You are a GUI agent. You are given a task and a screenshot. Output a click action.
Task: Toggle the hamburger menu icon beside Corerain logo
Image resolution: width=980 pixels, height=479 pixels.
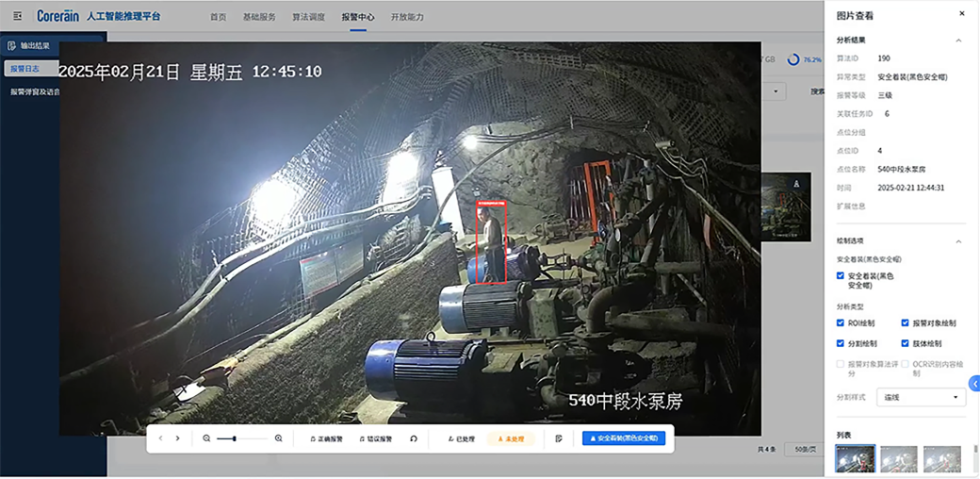point(17,16)
